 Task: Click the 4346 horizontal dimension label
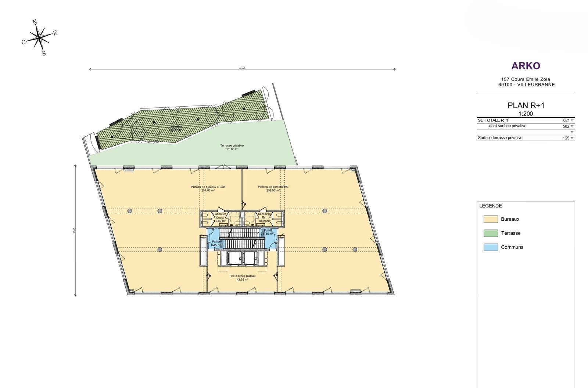pos(242,68)
